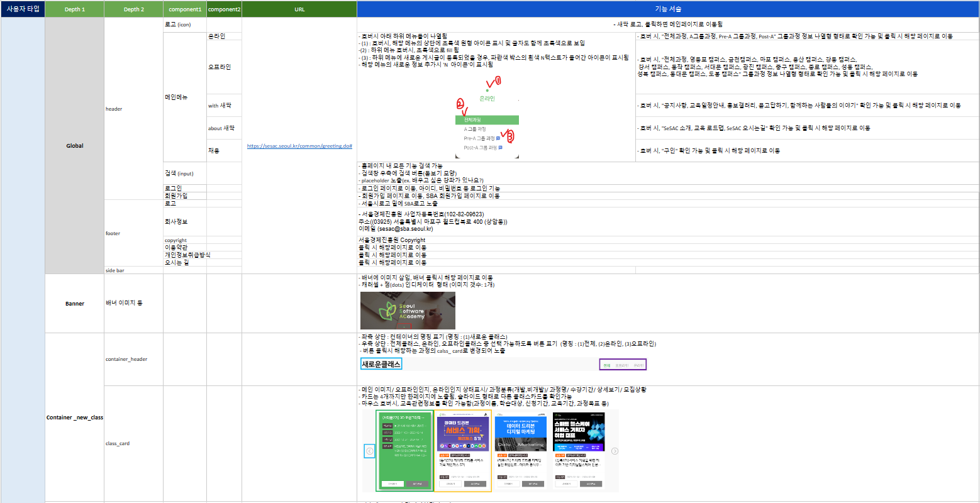Select the header cell under Depth 2
This screenshot has height=503, width=980.
tap(134, 109)
